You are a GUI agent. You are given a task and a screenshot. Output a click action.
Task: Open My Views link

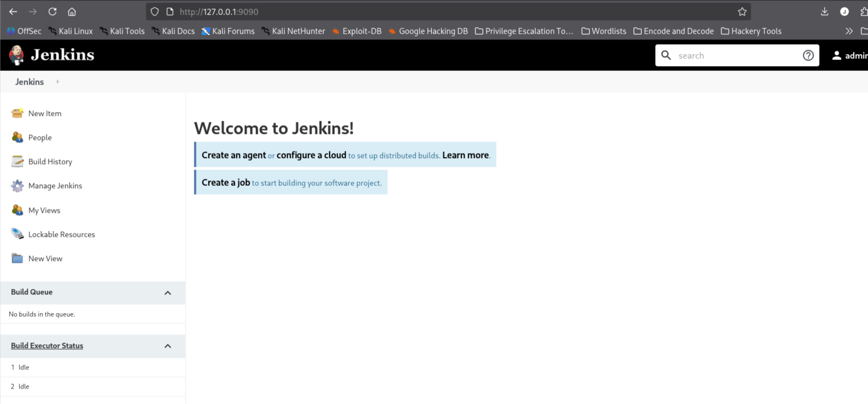[x=44, y=210]
